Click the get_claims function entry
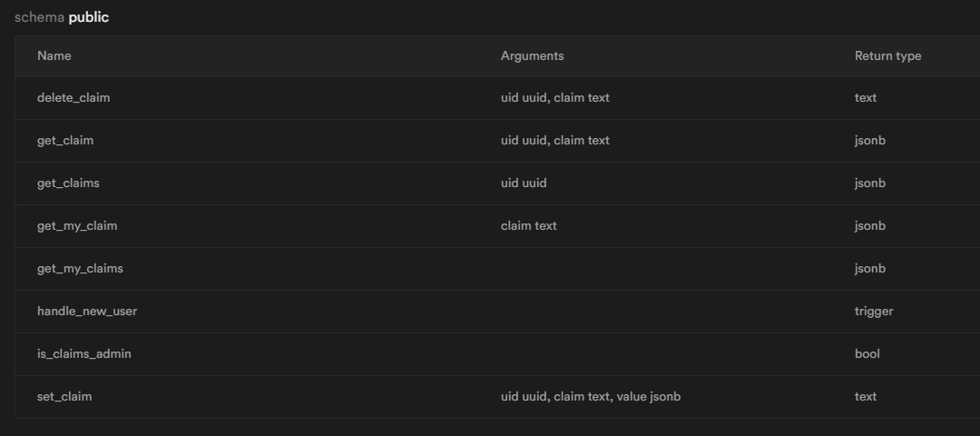Viewport: 980px width, 436px height. click(68, 183)
